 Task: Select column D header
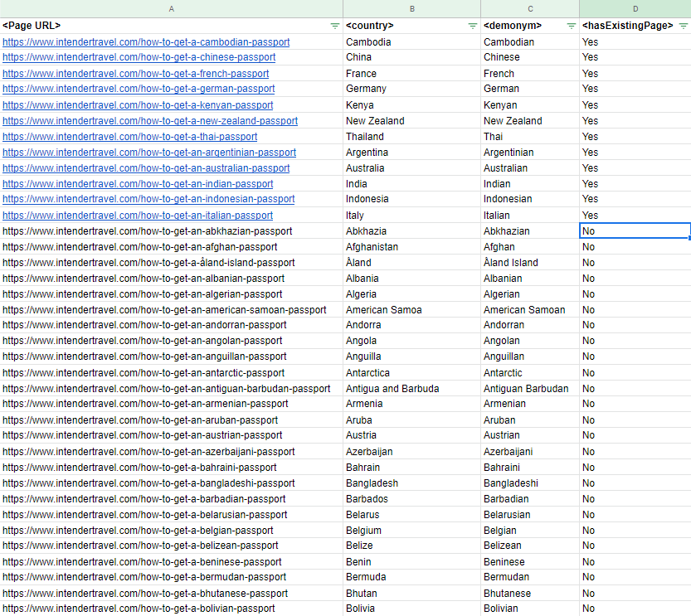pos(635,9)
